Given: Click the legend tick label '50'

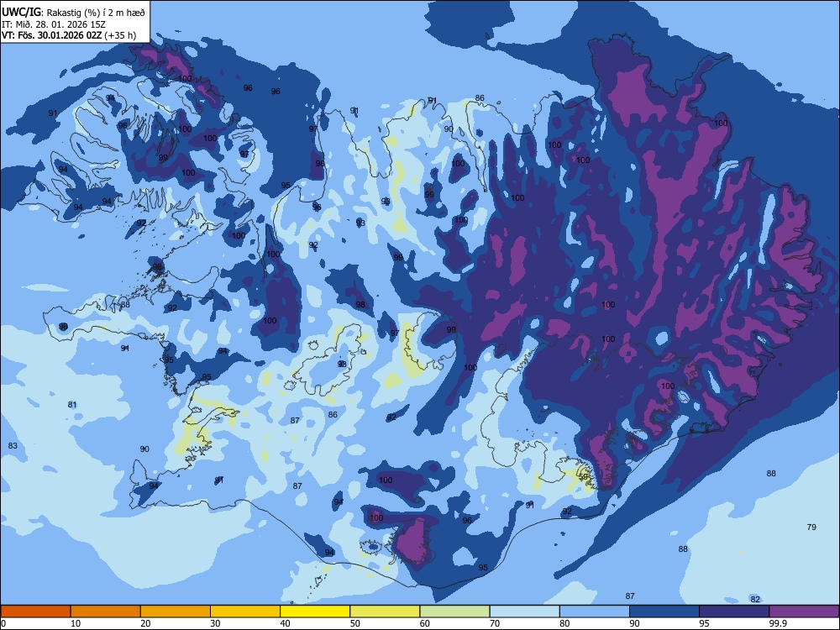Looking at the screenshot, I should (x=355, y=623).
